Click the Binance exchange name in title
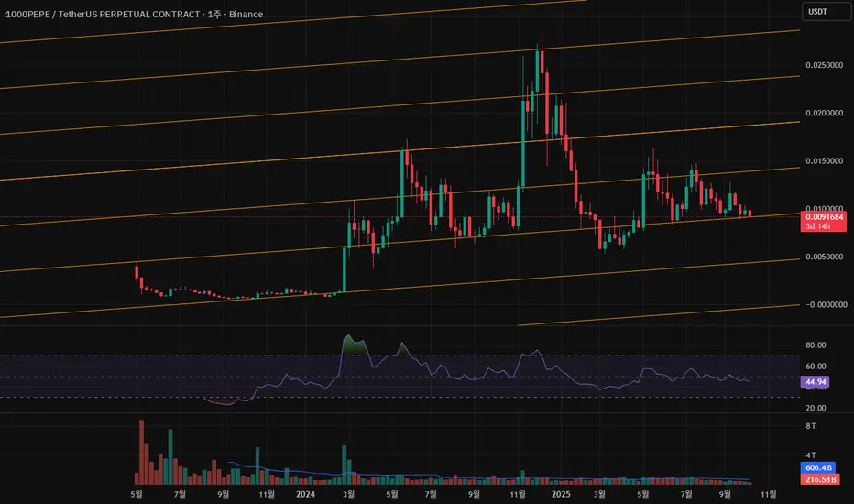 coord(246,14)
